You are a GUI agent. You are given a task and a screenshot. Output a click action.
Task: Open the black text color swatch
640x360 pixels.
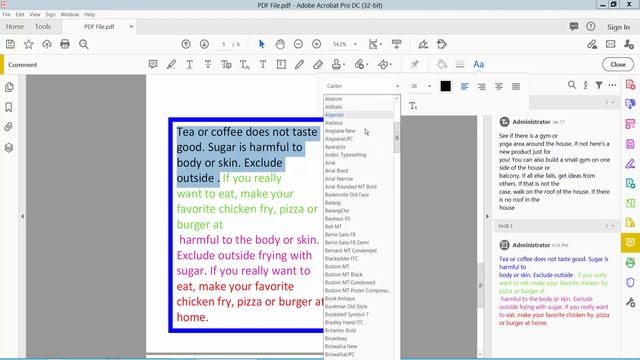pos(445,86)
